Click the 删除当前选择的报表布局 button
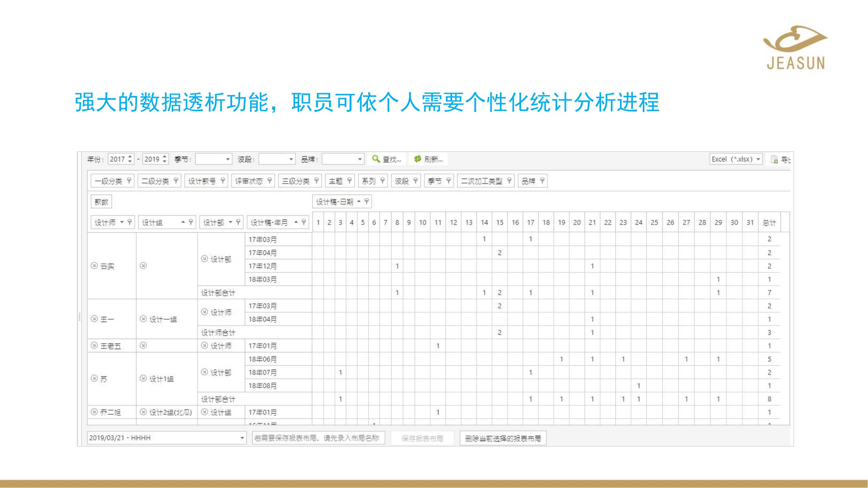The image size is (868, 488). pos(503,438)
